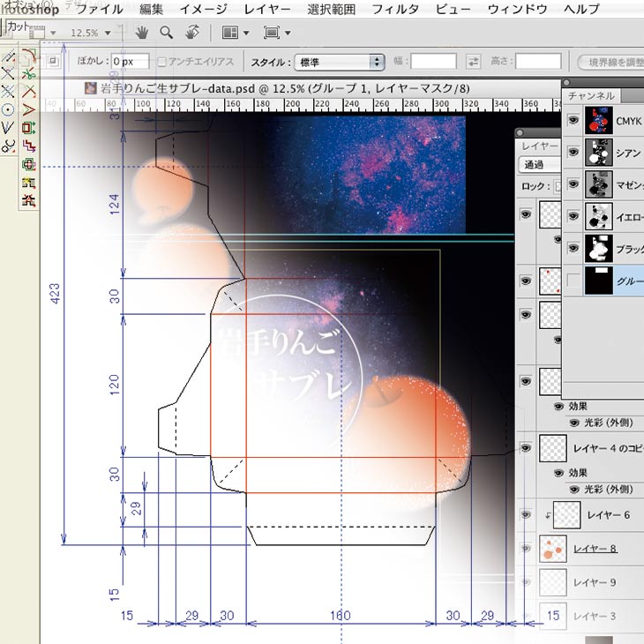644x644 pixels.
Task: Select the red V-shape tool icon
Action: pos(29,109)
